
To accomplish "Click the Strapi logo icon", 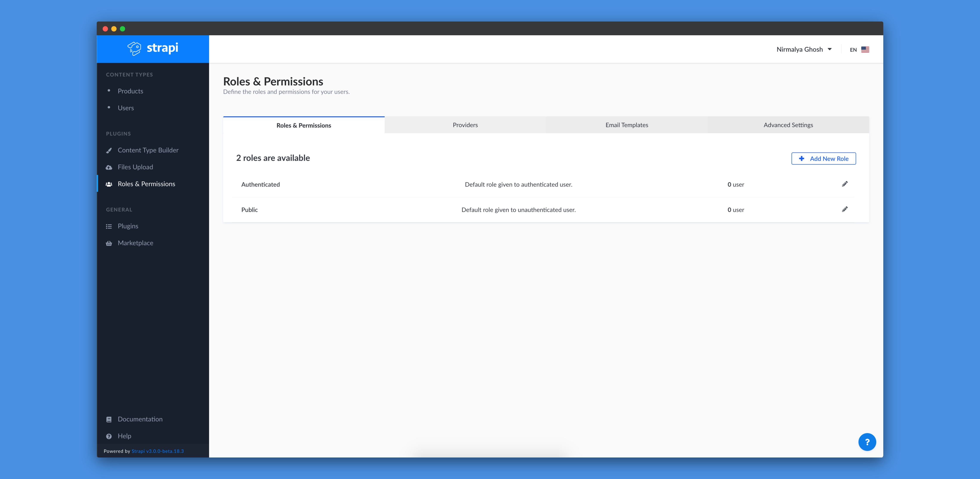I will coord(134,48).
